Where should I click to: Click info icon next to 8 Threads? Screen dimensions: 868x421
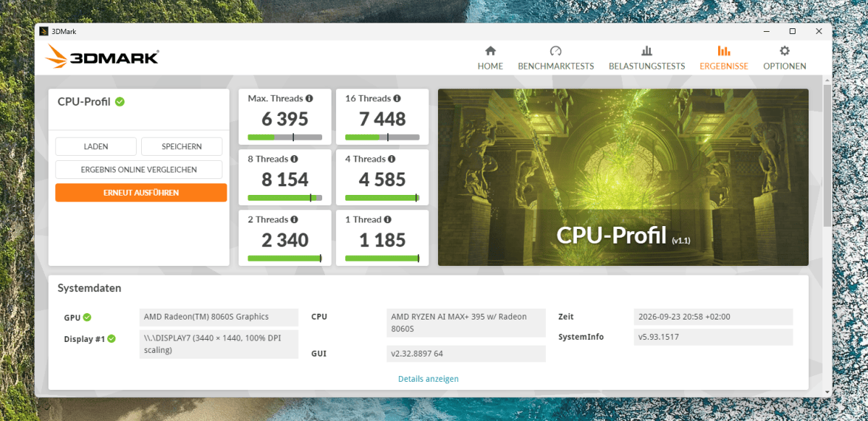click(x=294, y=159)
